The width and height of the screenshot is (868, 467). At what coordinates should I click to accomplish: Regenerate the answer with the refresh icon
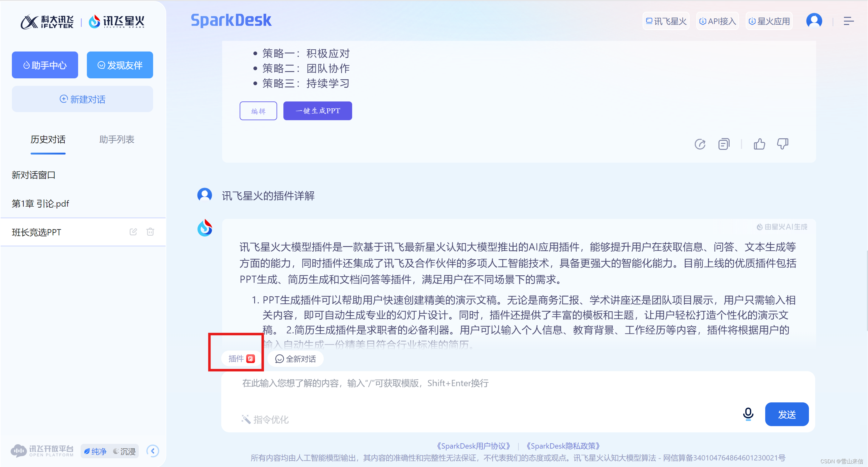point(700,144)
